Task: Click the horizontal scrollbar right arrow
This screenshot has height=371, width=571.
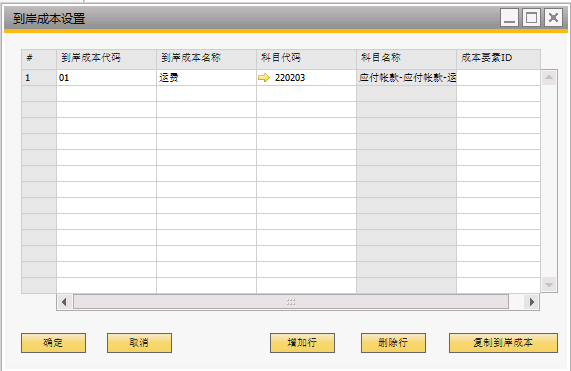Action: (532, 302)
